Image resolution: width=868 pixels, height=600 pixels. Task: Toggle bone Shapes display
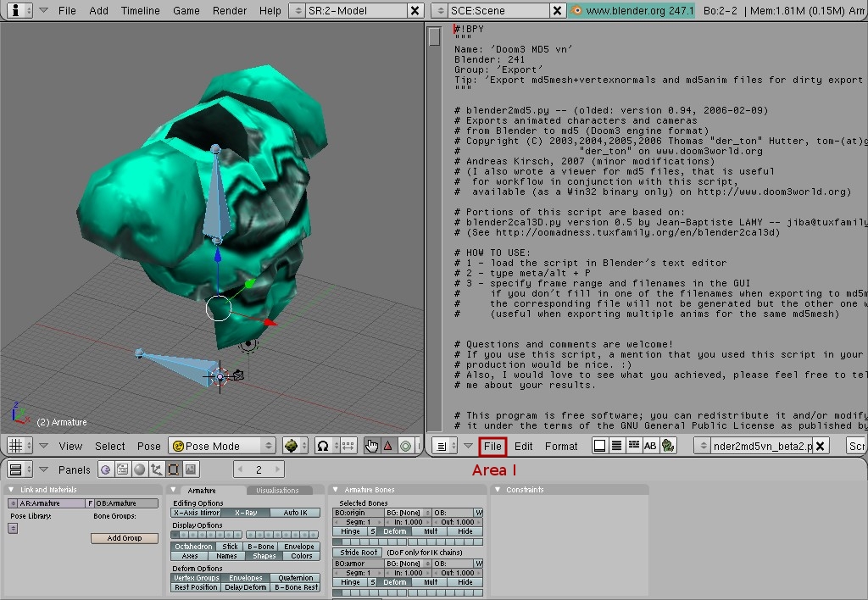(x=264, y=556)
